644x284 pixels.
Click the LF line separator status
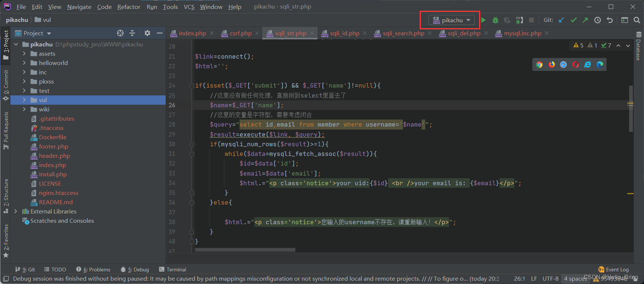tap(534, 278)
